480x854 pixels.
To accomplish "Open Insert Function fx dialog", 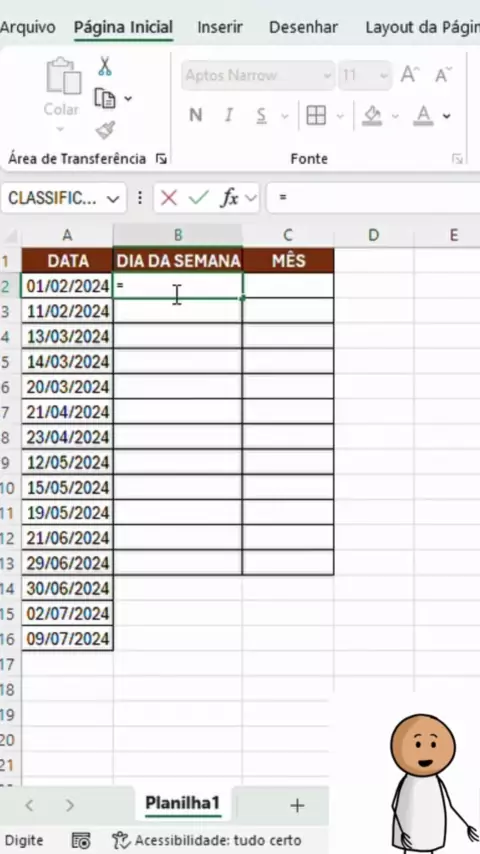I will click(230, 198).
